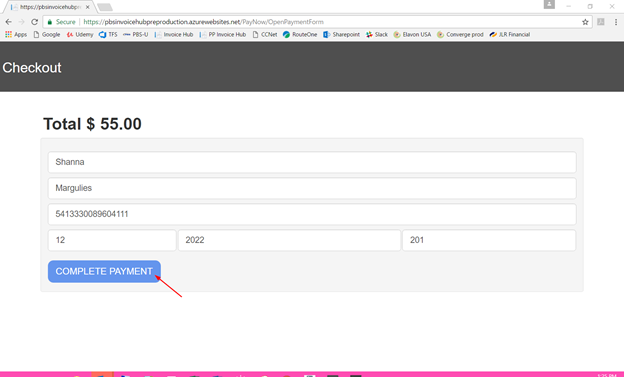Click the browser back arrow
624x377 pixels.
8,22
